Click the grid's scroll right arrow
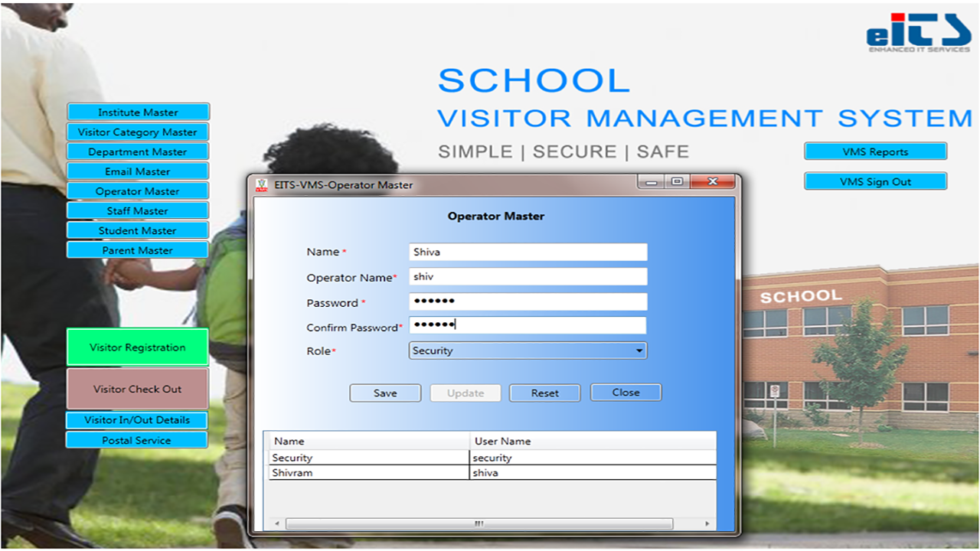 pos(707,524)
